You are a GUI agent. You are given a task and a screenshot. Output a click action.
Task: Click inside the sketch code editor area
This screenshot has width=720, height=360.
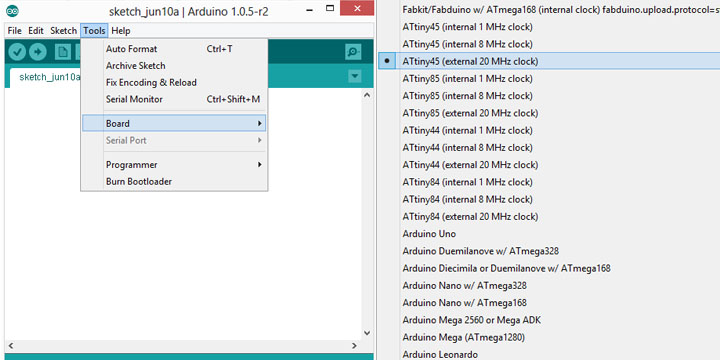pos(183,214)
